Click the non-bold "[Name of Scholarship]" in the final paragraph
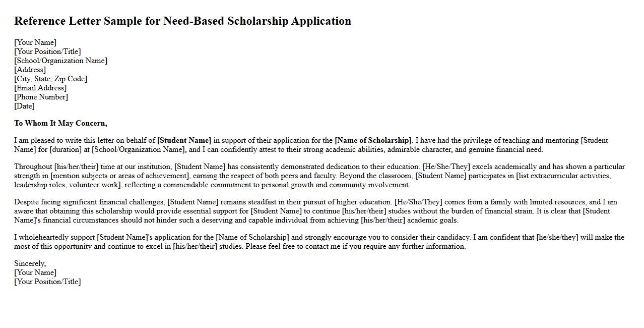 coord(252,237)
